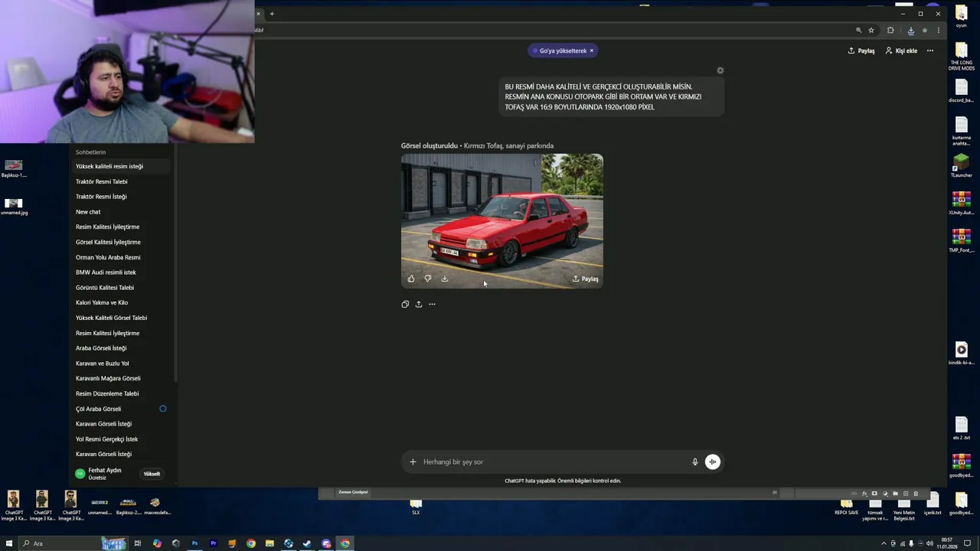Screen dimensions: 980x551
Task: Click the 'Go'ya yükselterek' upgrade pill
Action: click(562, 51)
